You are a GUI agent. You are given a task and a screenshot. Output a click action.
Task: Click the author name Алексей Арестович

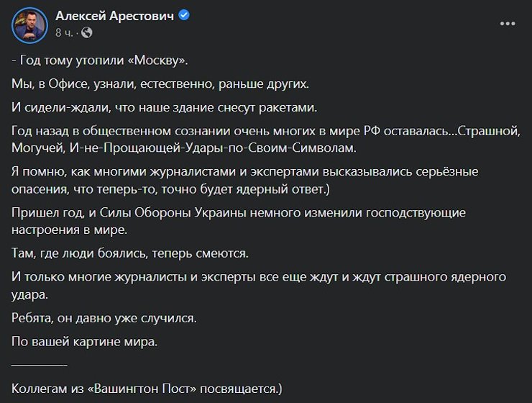pyautogui.click(x=114, y=16)
